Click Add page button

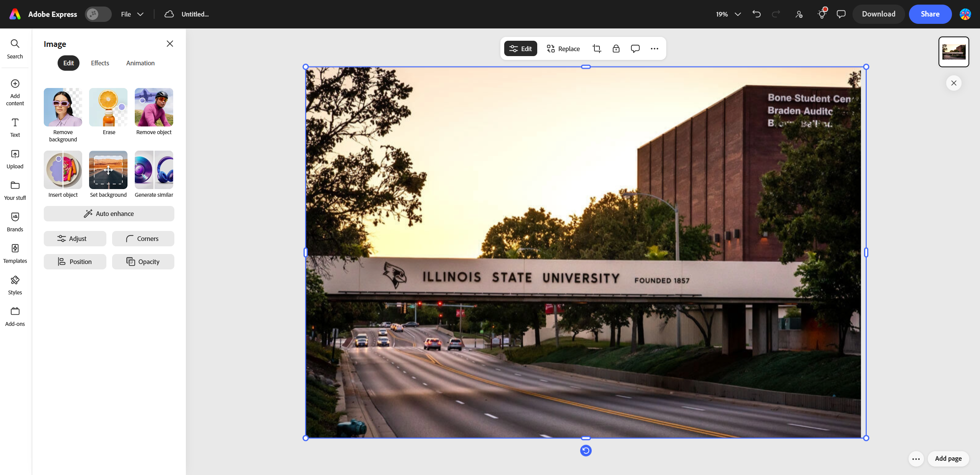[x=948, y=458]
